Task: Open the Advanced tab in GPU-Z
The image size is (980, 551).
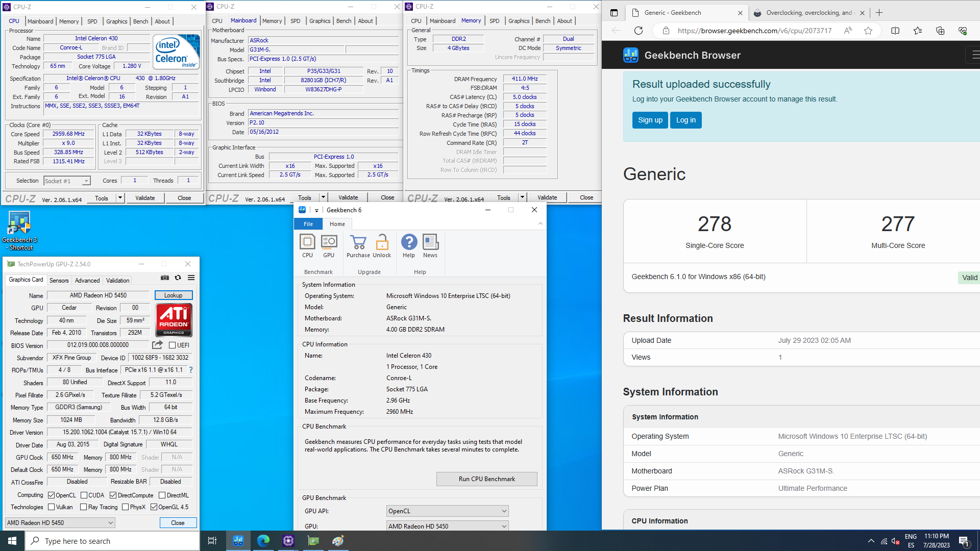Action: 87,281
